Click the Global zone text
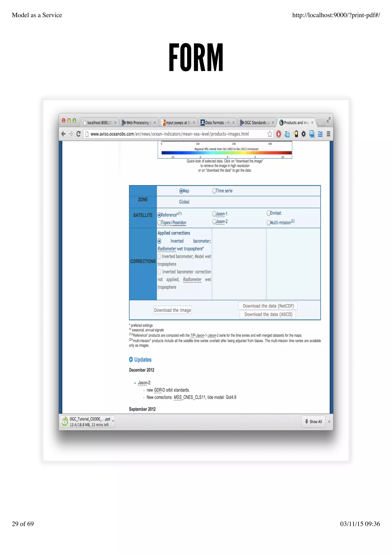392x555 pixels. pyautogui.click(x=184, y=202)
